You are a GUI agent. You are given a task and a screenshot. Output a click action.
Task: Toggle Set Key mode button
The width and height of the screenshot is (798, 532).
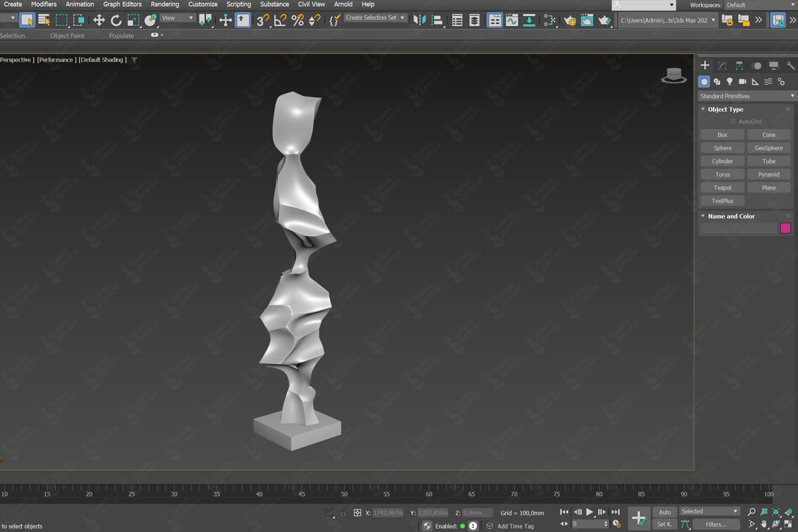pos(665,524)
